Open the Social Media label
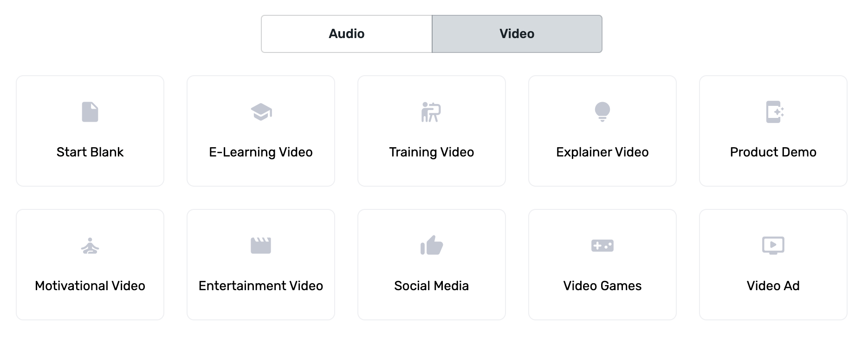Viewport: 868px width, 338px height. click(432, 286)
